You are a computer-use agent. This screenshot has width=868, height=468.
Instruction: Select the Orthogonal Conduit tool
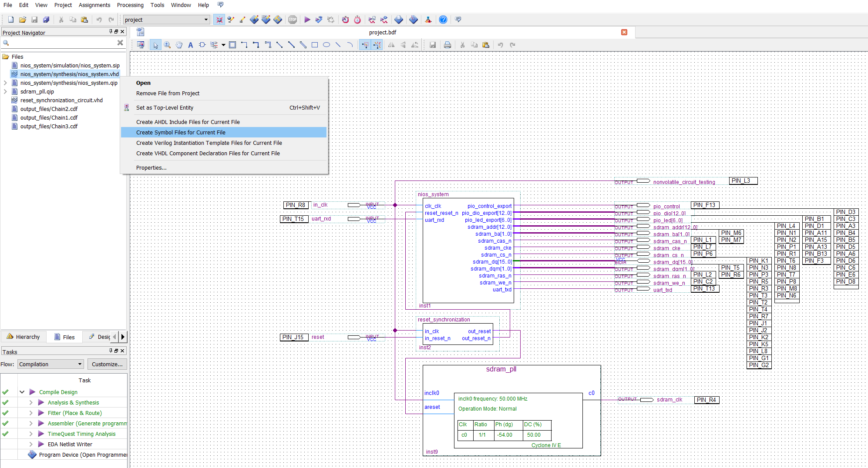pyautogui.click(x=268, y=45)
